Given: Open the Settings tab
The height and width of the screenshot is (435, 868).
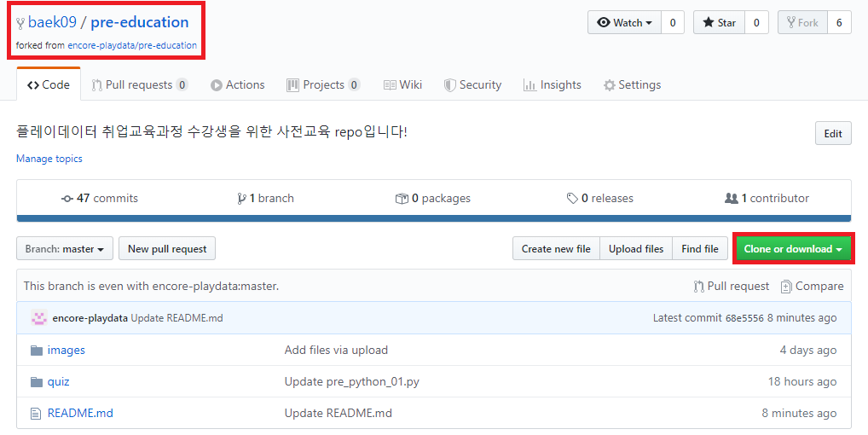Looking at the screenshot, I should pyautogui.click(x=632, y=84).
